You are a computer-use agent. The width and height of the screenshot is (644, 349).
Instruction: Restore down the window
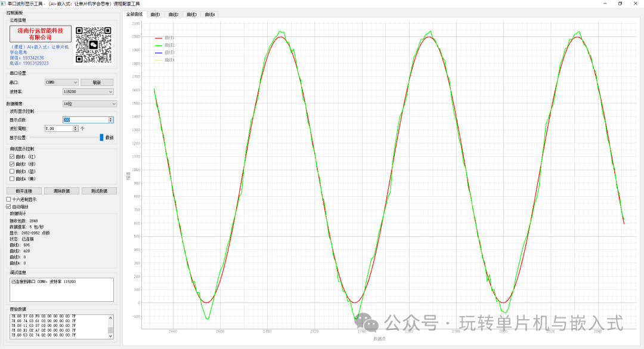pos(620,4)
